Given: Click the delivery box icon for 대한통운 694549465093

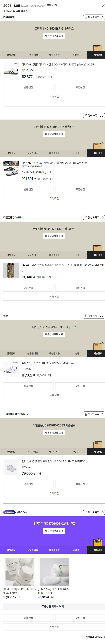Looking at the screenshot, I should pyautogui.click(x=98, y=345).
